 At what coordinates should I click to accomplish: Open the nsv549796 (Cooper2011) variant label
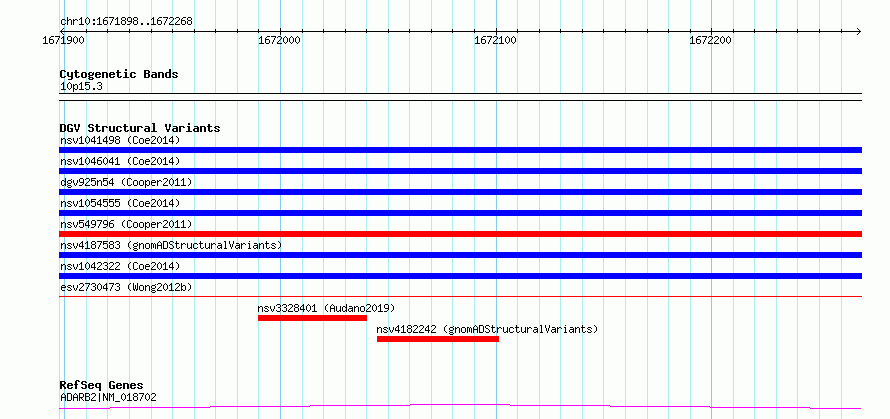click(x=126, y=224)
